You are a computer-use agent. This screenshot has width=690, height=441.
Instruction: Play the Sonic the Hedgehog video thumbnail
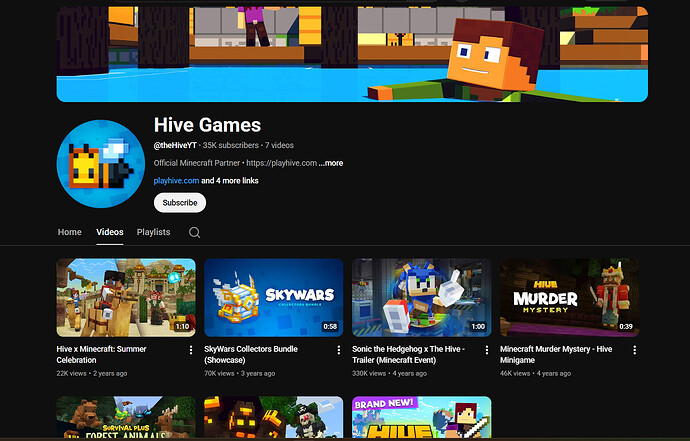421,297
